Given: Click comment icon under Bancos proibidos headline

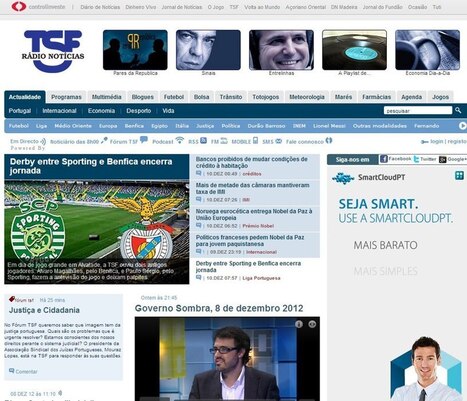Looking at the screenshot, I should [199, 173].
